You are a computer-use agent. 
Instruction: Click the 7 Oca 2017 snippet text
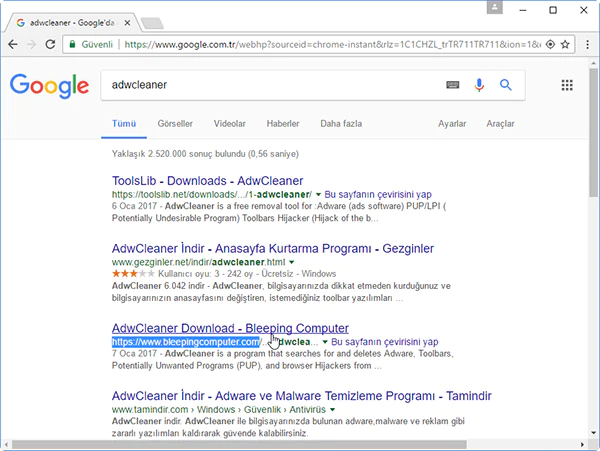click(134, 353)
